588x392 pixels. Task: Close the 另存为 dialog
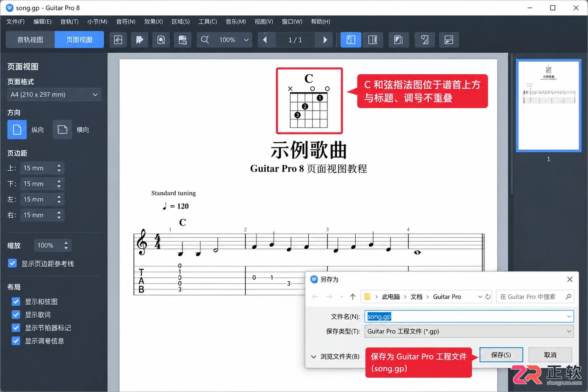(570, 279)
